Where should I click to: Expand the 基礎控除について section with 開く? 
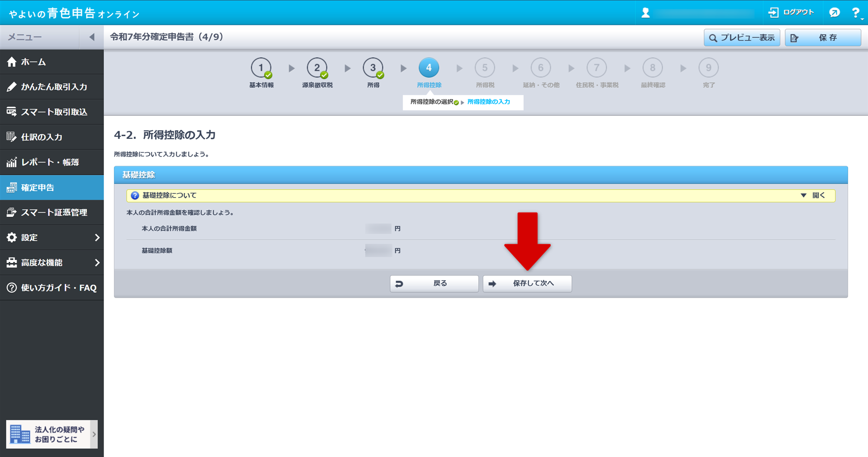[x=814, y=195]
